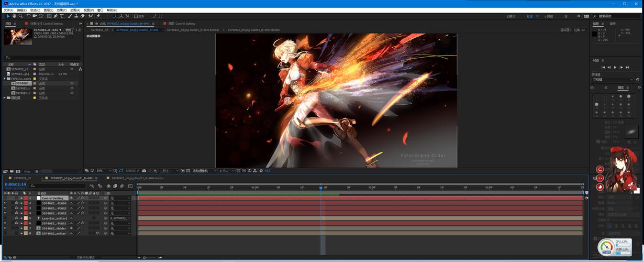Screen dimensions: 644x262
Task: Select the Roto Brush tool
Action: (91, 16)
